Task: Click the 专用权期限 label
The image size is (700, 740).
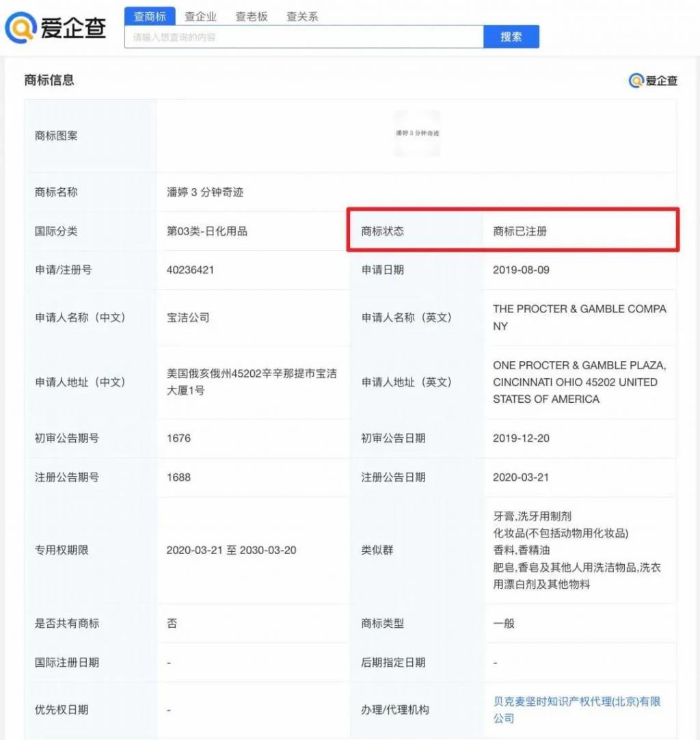Action: (62, 551)
